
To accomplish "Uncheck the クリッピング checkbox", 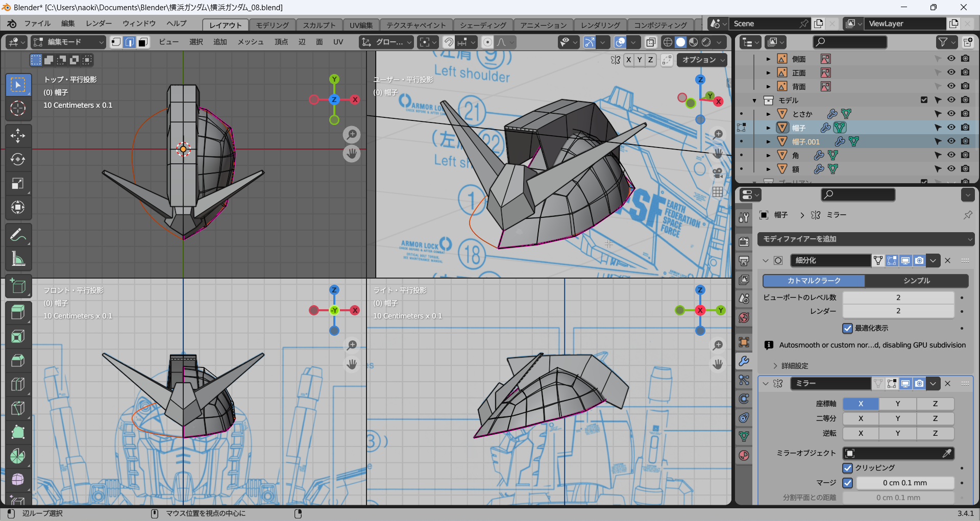I will pos(848,468).
